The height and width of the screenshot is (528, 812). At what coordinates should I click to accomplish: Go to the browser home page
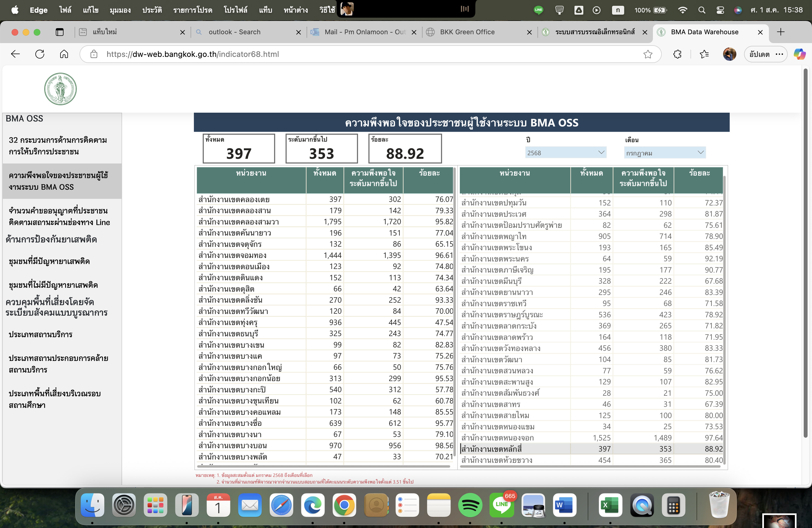(x=64, y=54)
